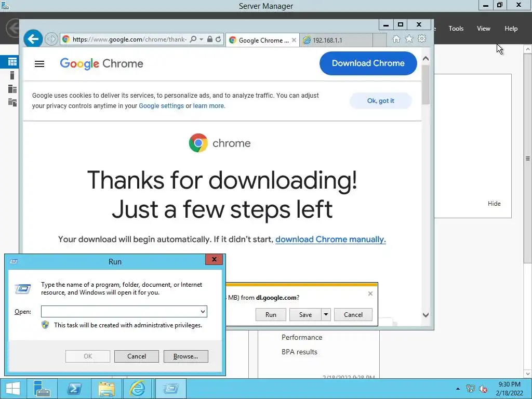Open the Internet Explorer Tools gear icon
The height and width of the screenshot is (399, 532).
tap(422, 39)
